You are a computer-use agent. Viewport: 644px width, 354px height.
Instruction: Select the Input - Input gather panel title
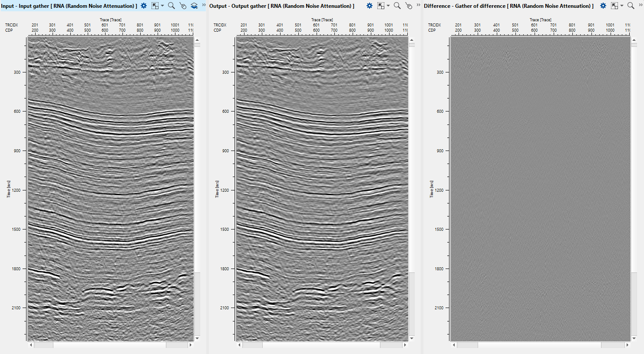[x=69, y=6]
